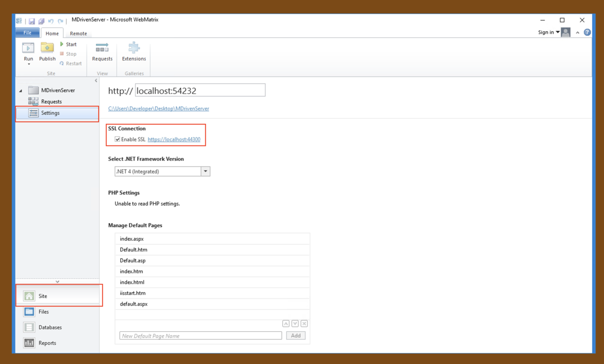The image size is (604, 364).
Task: Toggle the Enable SSL checkbox
Action: tap(117, 139)
